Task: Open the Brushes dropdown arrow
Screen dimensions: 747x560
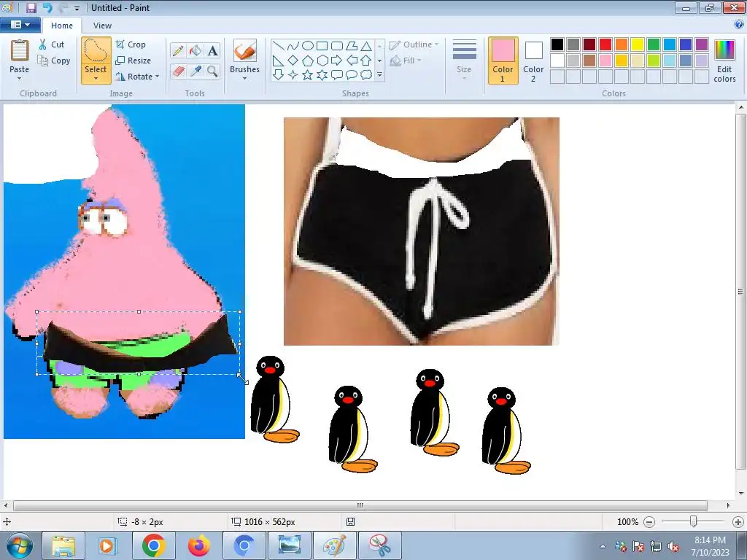Action: 245,79
